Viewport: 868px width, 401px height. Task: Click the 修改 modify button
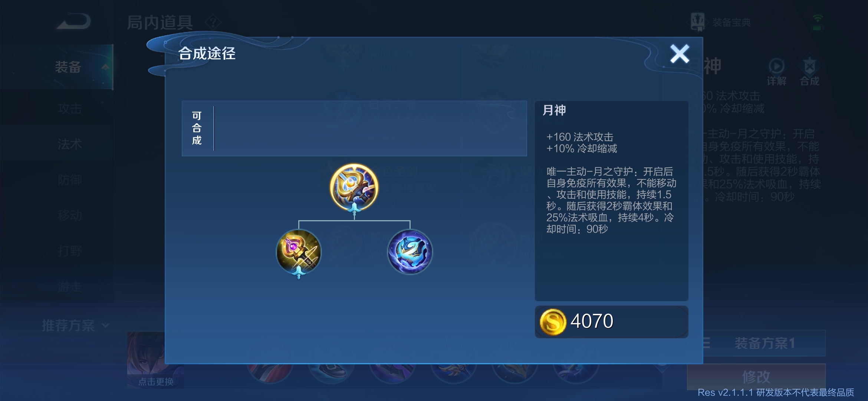[x=756, y=377]
